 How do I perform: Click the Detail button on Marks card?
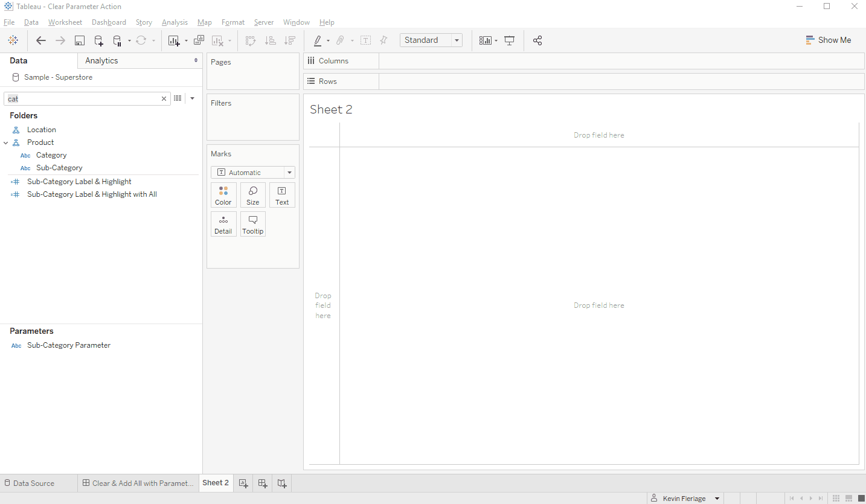(x=223, y=224)
